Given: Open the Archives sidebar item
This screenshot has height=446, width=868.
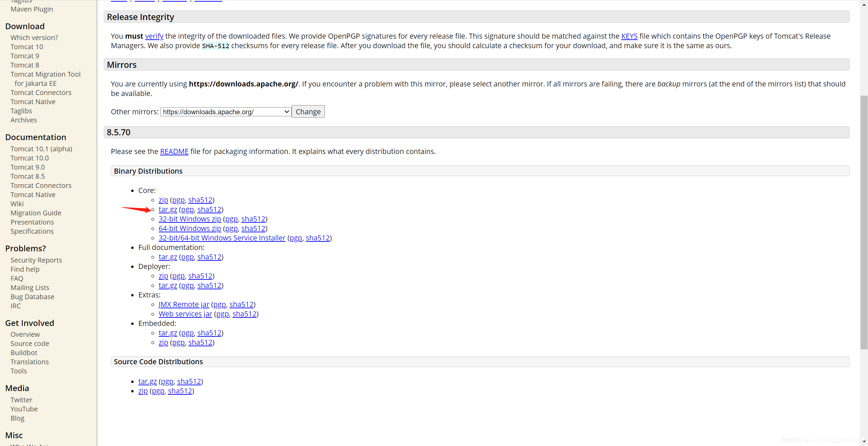Looking at the screenshot, I should coord(24,120).
